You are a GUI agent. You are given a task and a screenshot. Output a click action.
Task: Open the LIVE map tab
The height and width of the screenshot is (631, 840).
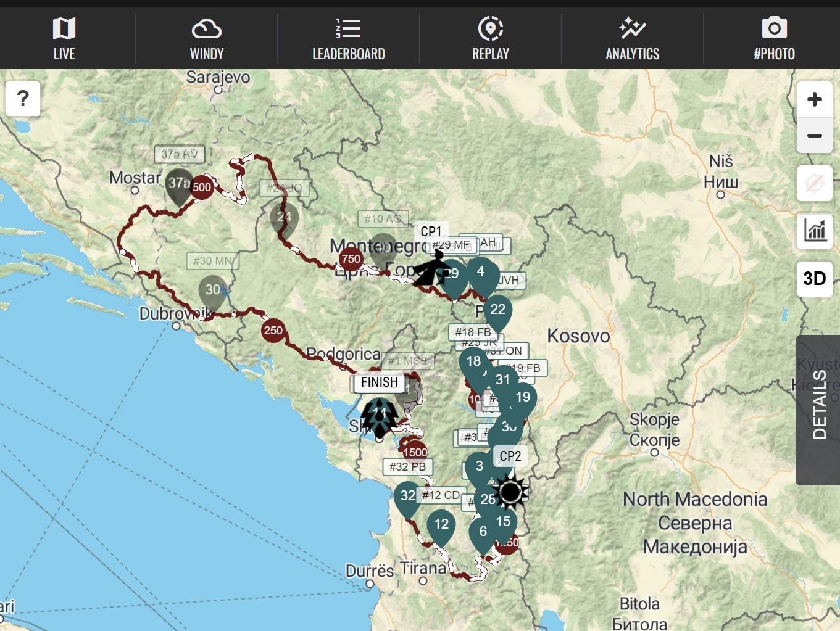click(x=64, y=38)
